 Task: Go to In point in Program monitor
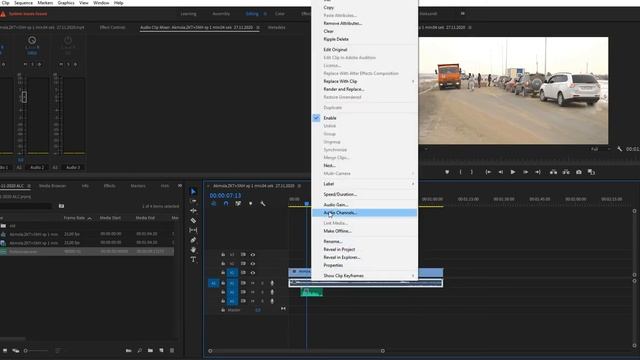488,172
